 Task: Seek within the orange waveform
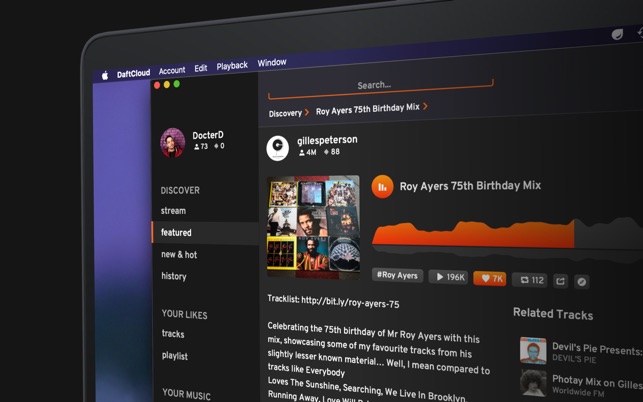[x=473, y=235]
